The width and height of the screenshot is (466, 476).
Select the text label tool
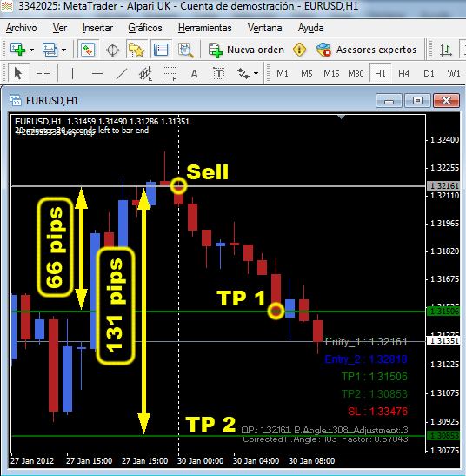point(218,74)
